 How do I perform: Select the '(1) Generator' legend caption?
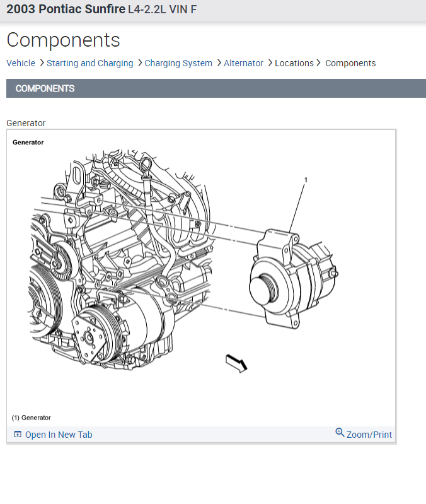pyautogui.click(x=31, y=418)
